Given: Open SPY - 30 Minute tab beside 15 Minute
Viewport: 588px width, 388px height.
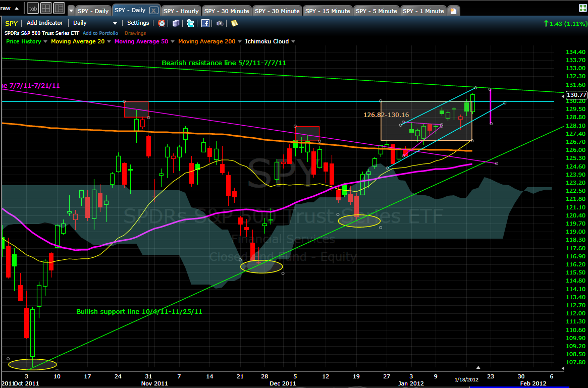Looking at the screenshot, I should tap(277, 11).
